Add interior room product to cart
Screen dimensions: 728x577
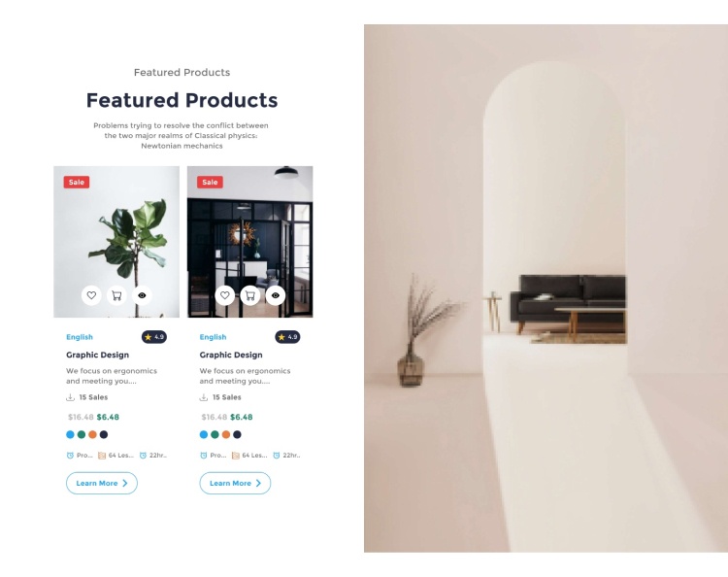click(250, 295)
